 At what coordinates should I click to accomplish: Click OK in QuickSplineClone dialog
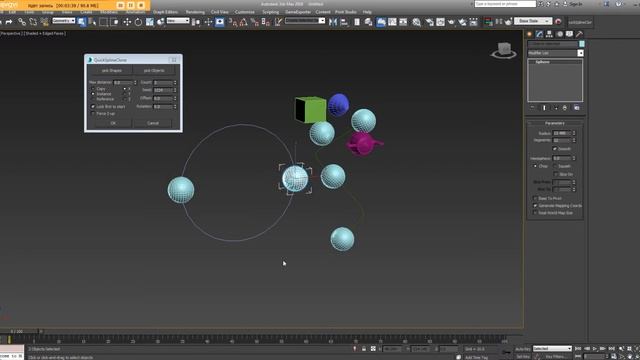point(113,123)
